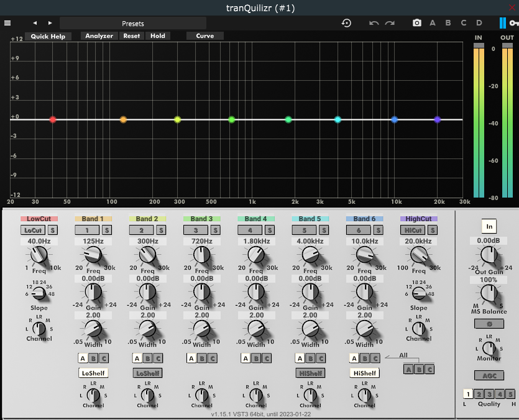519x420 pixels.
Task: Enable Band 1 with the 1 button
Action: tap(87, 230)
